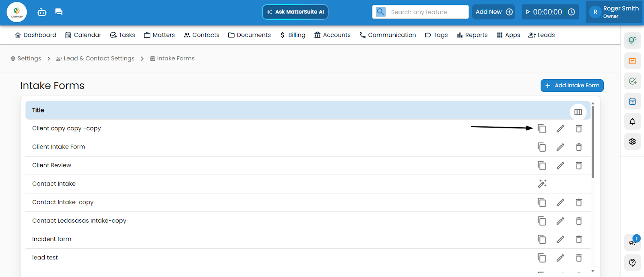Navigate to Lead & Contact Settings breadcrumb
The height and width of the screenshot is (277, 644).
click(x=95, y=59)
